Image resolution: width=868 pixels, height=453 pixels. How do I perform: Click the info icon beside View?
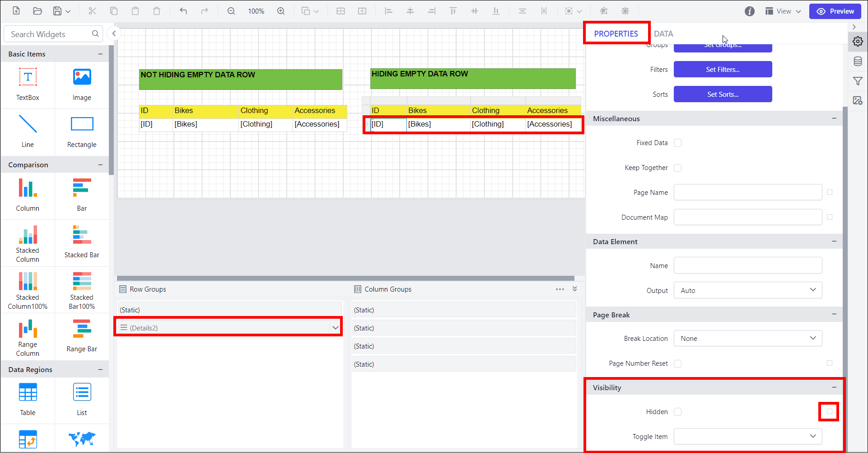click(750, 11)
